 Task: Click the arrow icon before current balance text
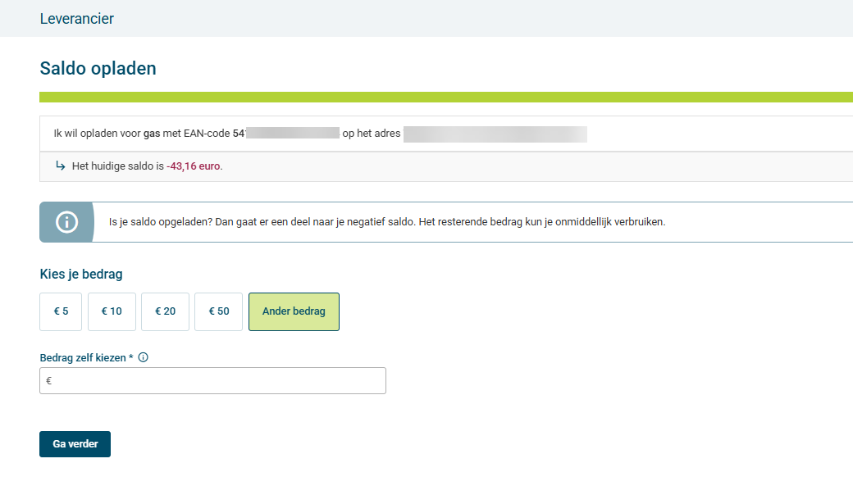coord(60,166)
